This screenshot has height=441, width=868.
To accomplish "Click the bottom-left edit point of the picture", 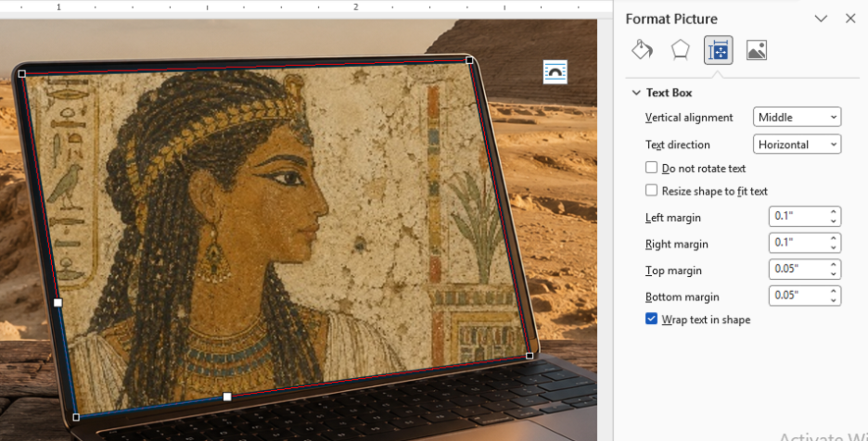I will coord(76,417).
